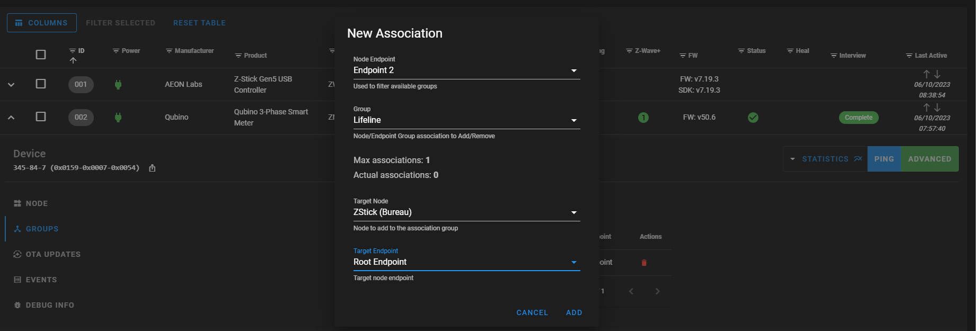Click Add to create the association
Screen dimensions: 980x331
click(x=573, y=312)
